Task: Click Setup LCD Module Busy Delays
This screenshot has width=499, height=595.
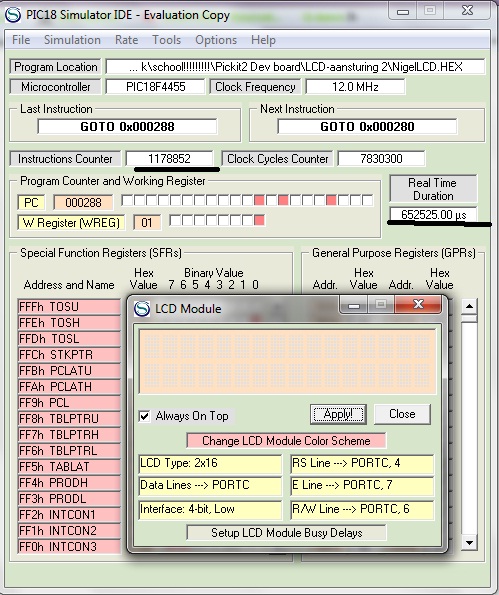Action: point(286,532)
